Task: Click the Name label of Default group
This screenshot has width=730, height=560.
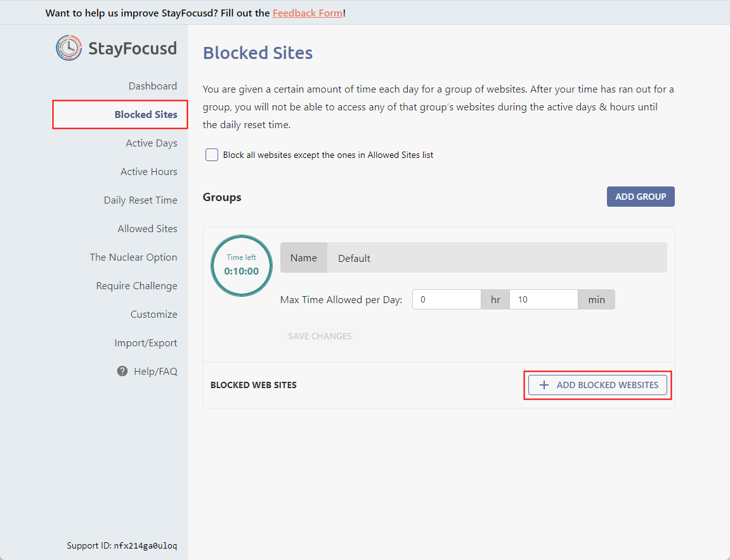Action: pos(304,258)
